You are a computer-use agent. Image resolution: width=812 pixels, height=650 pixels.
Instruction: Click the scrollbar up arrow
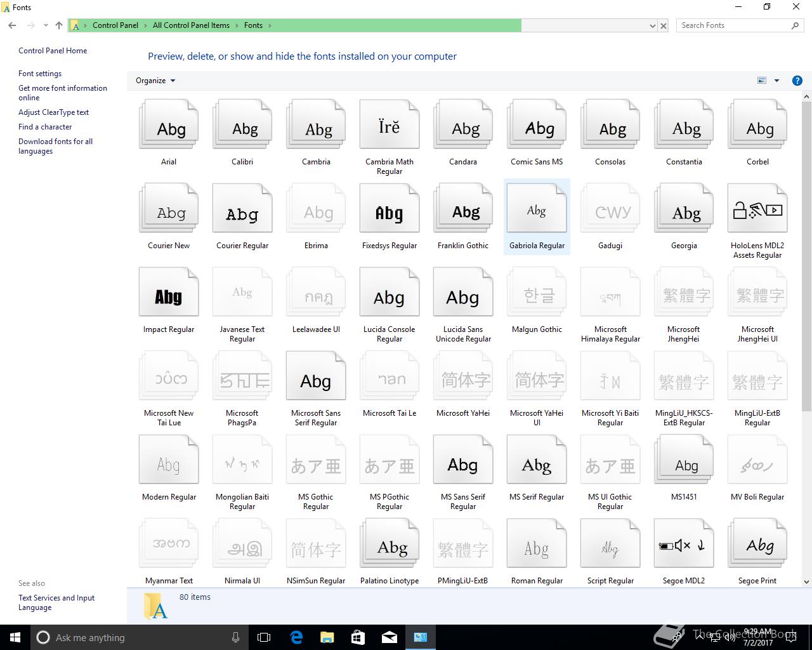tap(806, 97)
